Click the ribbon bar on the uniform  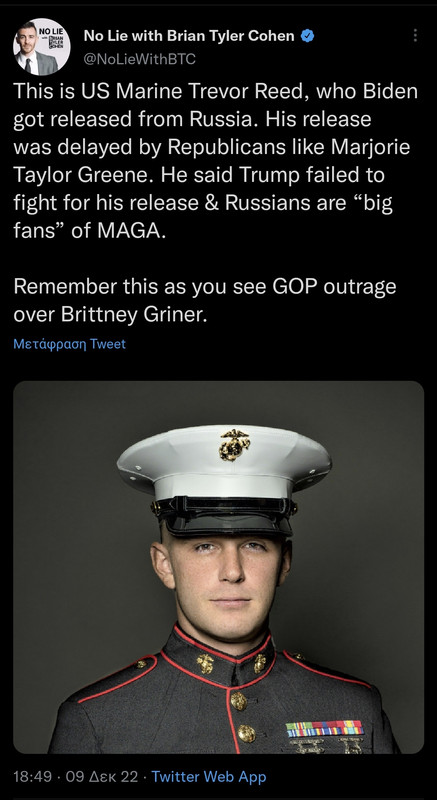(x=324, y=729)
